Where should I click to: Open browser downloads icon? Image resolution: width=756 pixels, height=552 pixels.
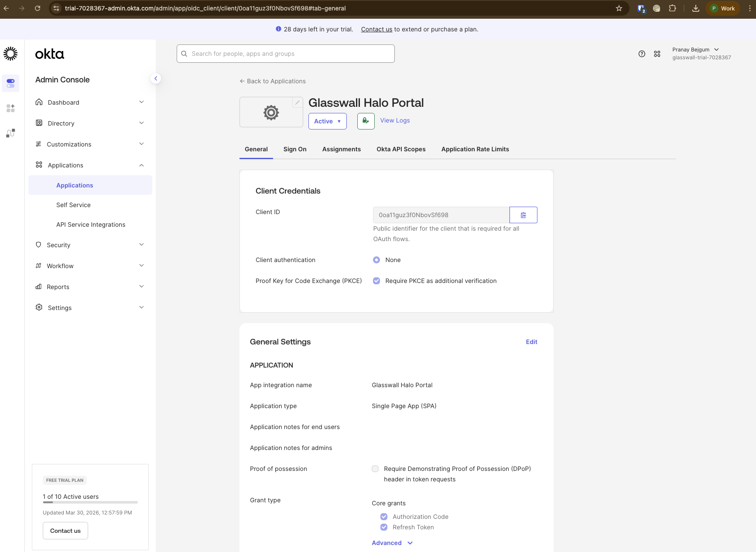pos(696,8)
